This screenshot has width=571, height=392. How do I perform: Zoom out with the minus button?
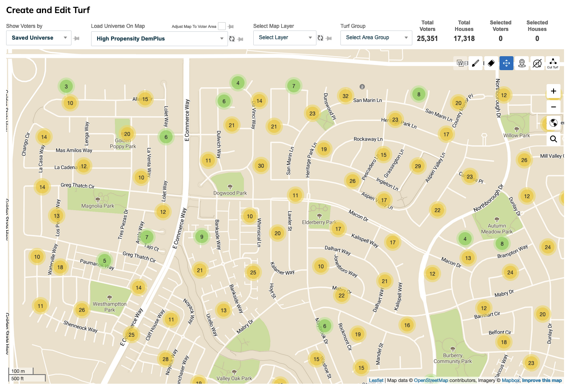point(554,107)
